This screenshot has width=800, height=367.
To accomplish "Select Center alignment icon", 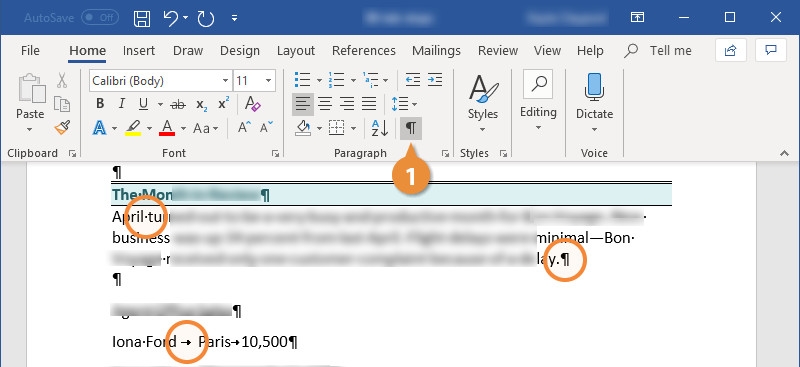I will [325, 104].
